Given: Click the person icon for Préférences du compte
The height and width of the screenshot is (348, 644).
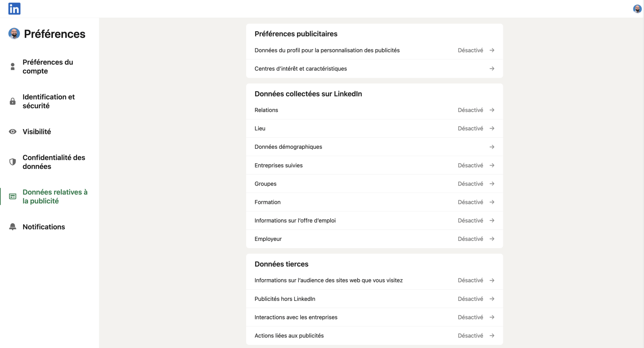Looking at the screenshot, I should tap(13, 66).
